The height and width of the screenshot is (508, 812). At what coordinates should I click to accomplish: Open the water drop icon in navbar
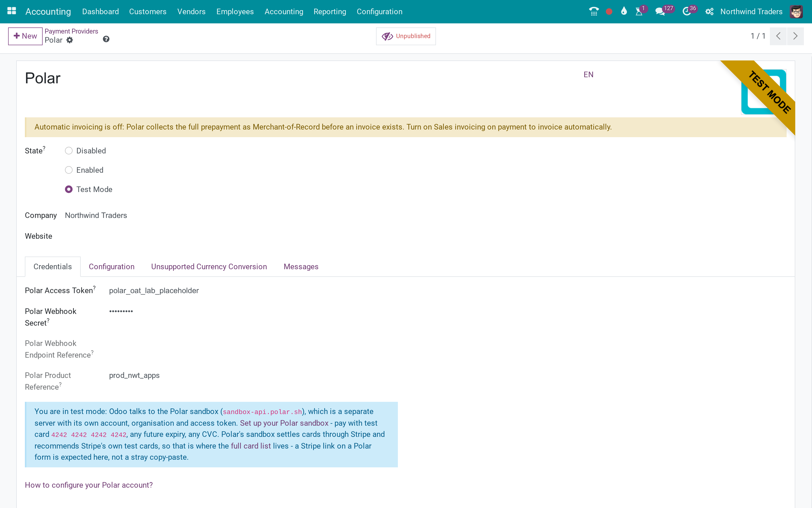[x=624, y=11]
